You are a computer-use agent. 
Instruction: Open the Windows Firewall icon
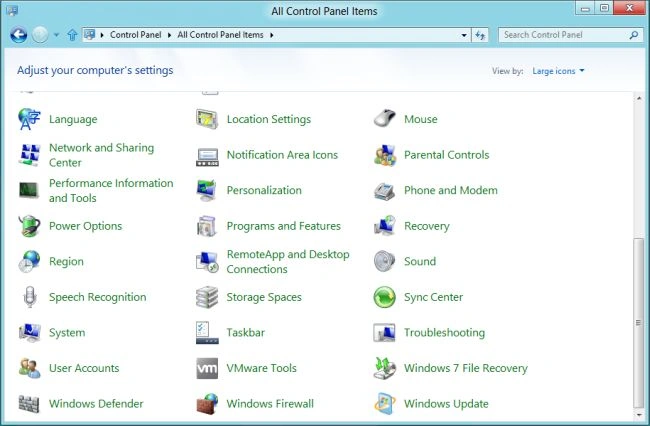pyautogui.click(x=207, y=404)
